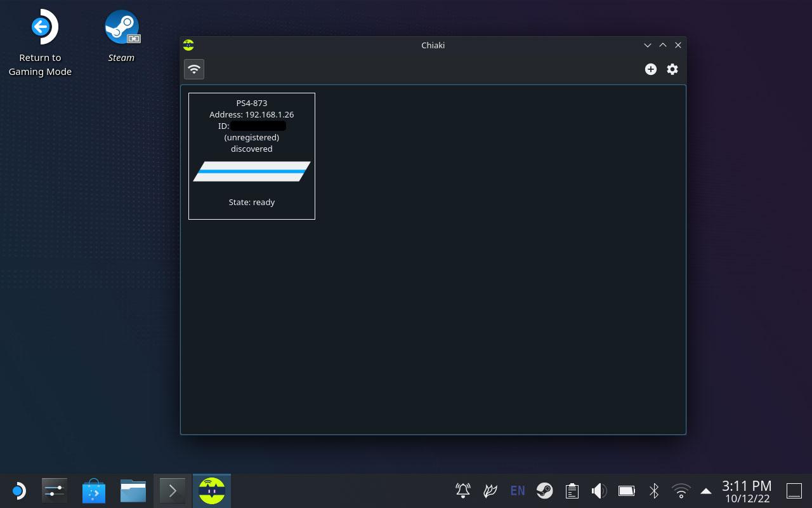The height and width of the screenshot is (508, 812).
Task: Close the Chiaki window
Action: (678, 45)
